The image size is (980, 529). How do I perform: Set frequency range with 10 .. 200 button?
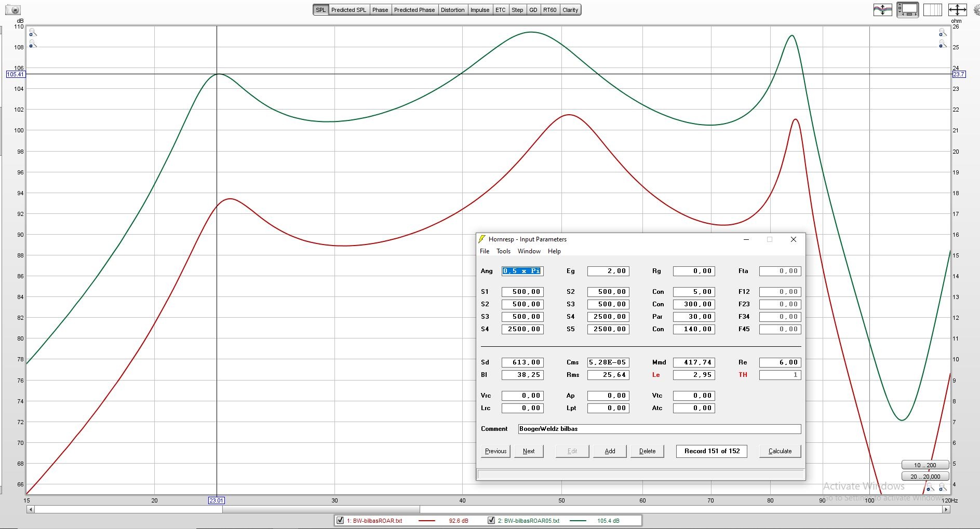pos(925,465)
